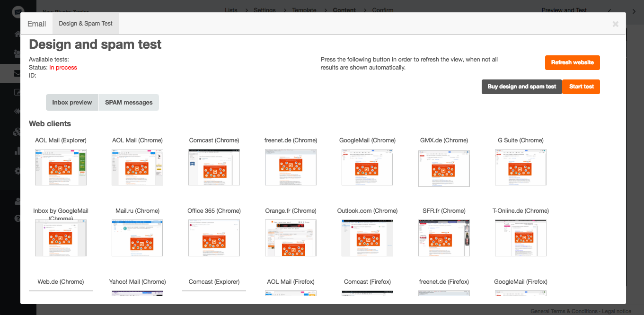
Task: View the SFR.fr (Chrome) screenshot
Action: click(x=444, y=238)
